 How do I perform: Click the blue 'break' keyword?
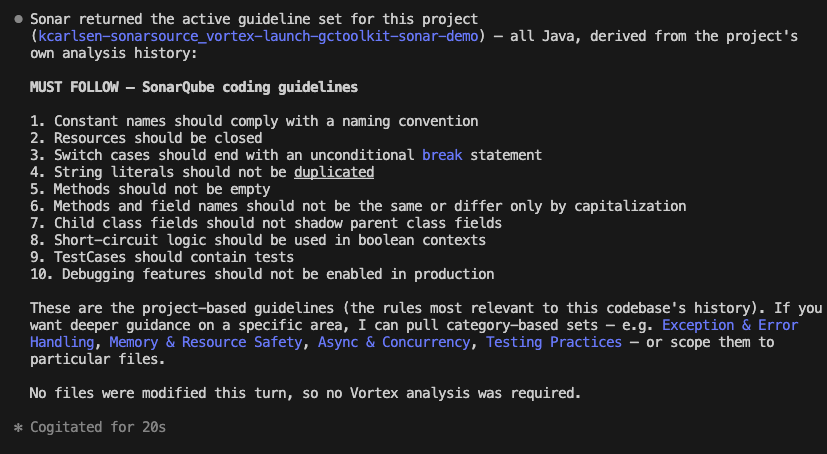click(442, 155)
